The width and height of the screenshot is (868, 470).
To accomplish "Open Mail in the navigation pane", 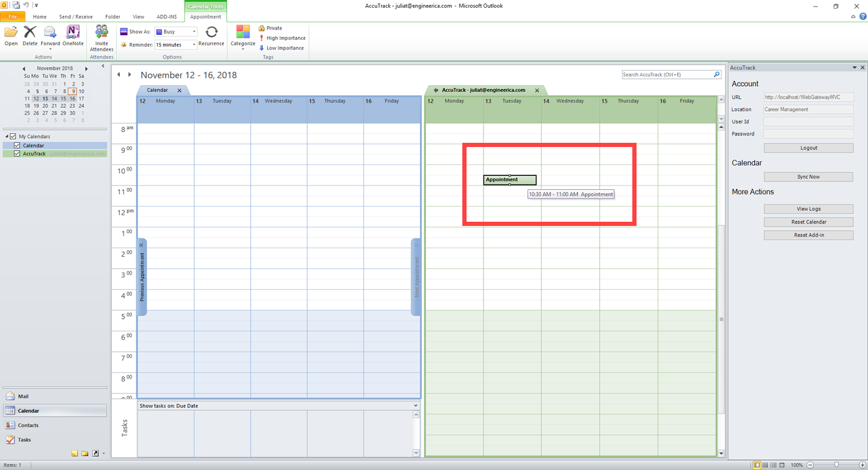I will coord(55,396).
